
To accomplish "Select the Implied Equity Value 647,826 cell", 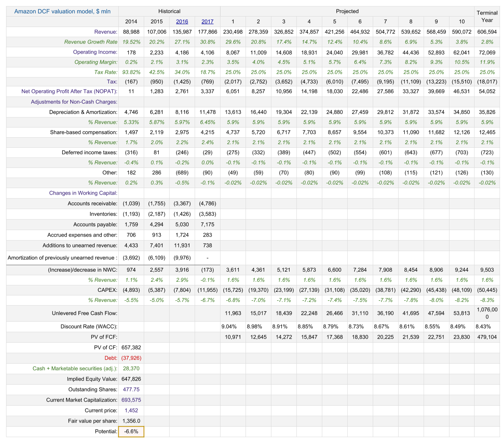I will click(x=131, y=379).
